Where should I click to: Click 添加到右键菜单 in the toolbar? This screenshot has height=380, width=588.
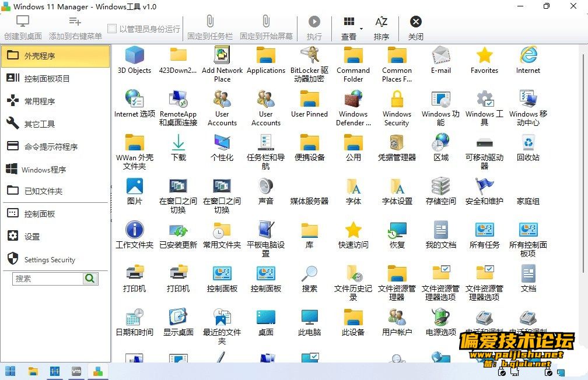tap(75, 28)
